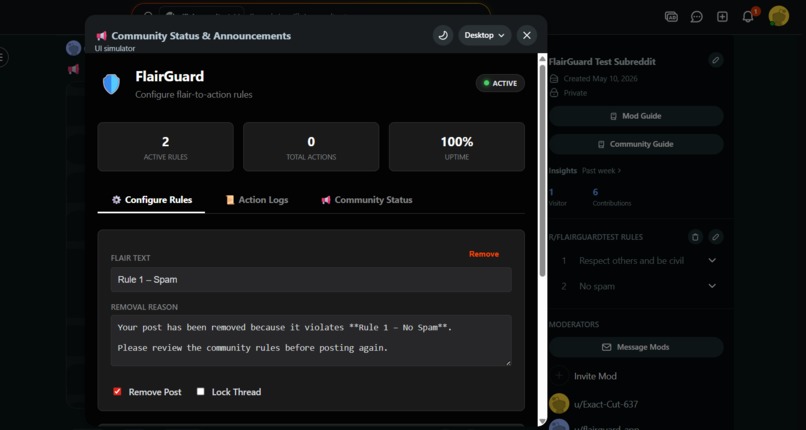Click the dialog vertical scrollbar thumb
806x430 pixels.
tap(542, 171)
